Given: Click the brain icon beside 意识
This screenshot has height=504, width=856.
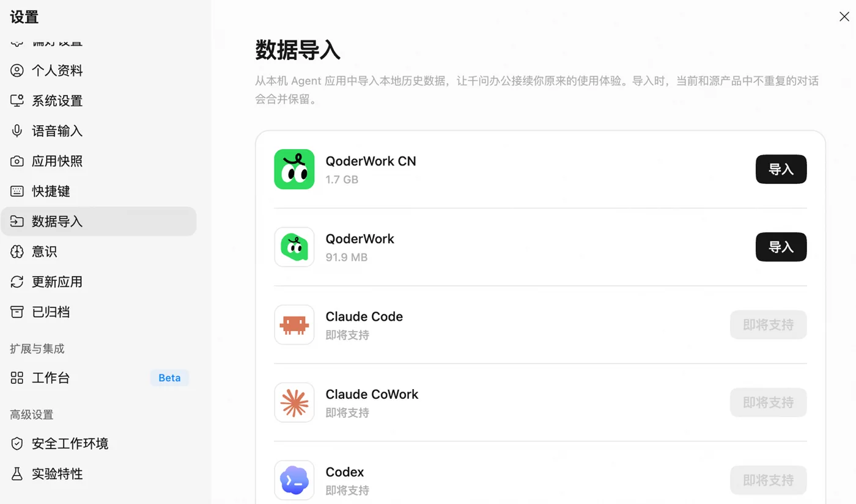Looking at the screenshot, I should point(17,252).
